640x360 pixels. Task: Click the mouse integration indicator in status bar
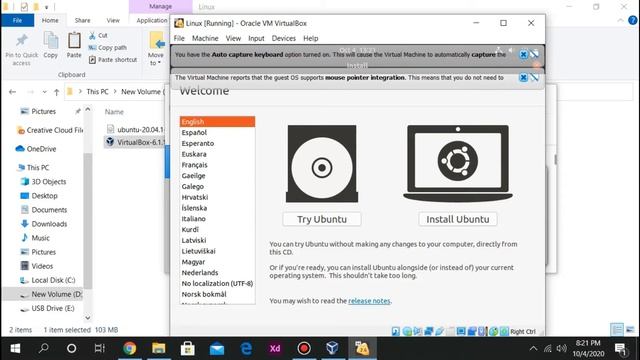pyautogui.click(x=493, y=331)
